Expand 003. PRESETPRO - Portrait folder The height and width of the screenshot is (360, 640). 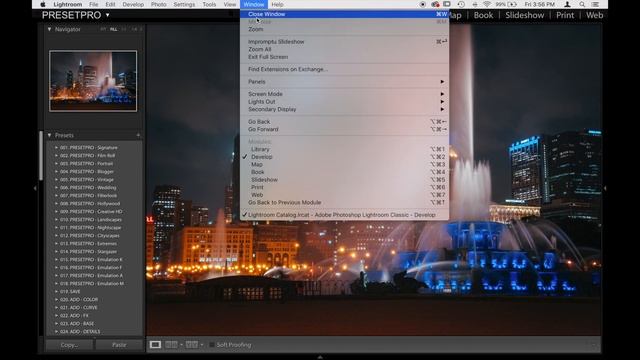tap(56, 164)
